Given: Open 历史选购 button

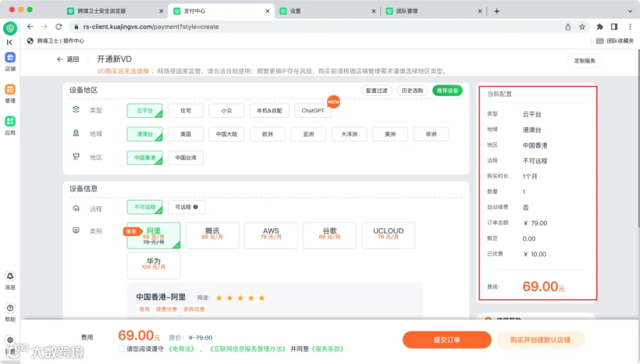Looking at the screenshot, I should click(x=412, y=90).
